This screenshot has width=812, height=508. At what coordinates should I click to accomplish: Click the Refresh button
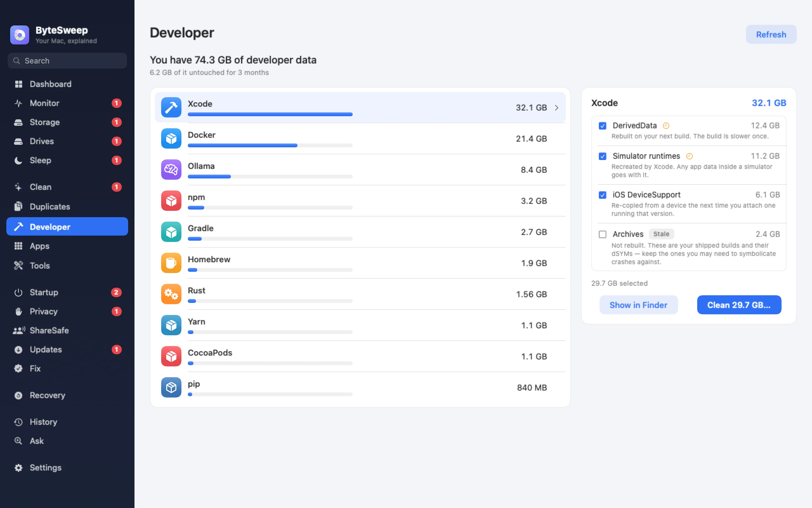click(x=771, y=34)
